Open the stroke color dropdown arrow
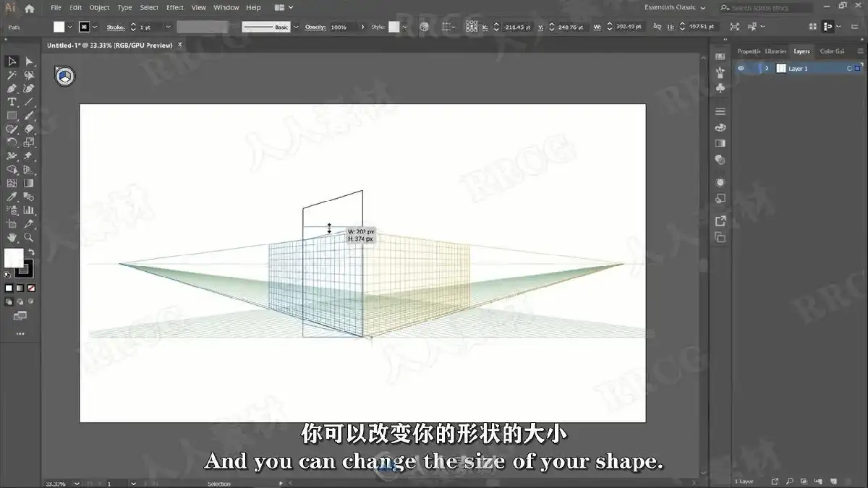Viewport: 868px width, 488px height. [96, 27]
